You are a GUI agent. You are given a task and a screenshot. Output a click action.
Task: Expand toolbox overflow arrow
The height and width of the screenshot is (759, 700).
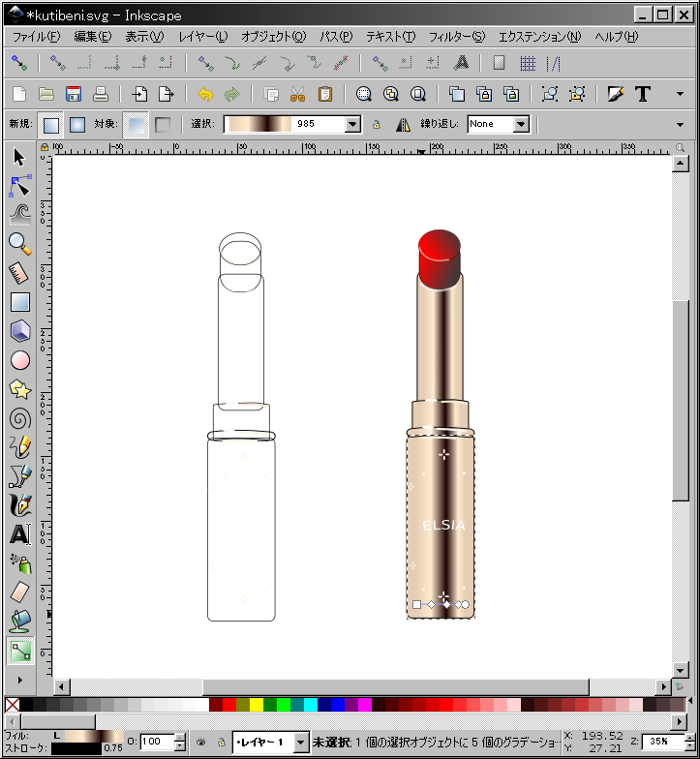coord(19,680)
